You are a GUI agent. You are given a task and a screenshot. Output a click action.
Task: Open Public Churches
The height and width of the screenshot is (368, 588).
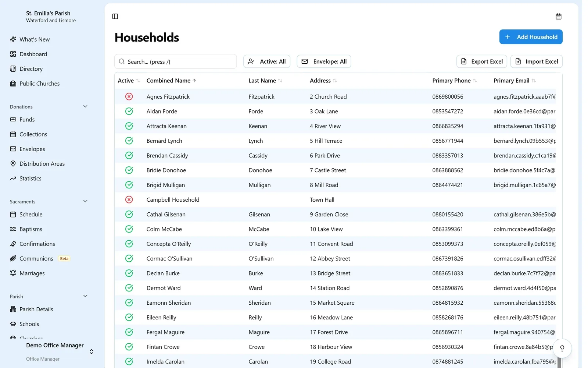(39, 84)
